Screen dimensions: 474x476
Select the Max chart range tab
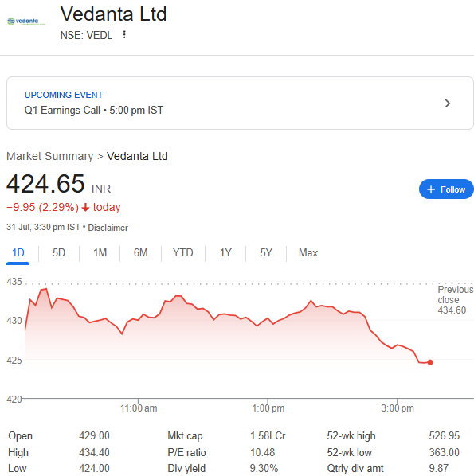[308, 252]
